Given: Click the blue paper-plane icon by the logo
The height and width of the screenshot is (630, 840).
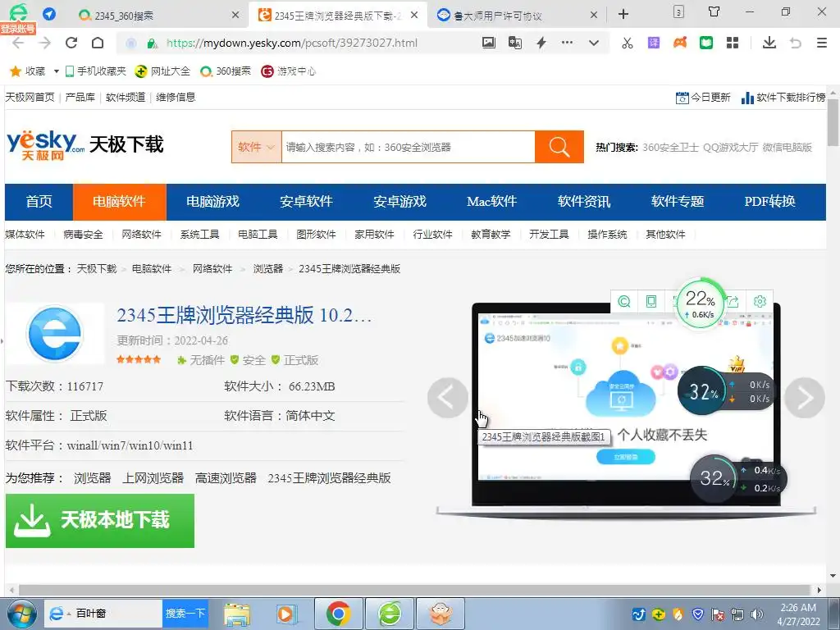Looking at the screenshot, I should pyautogui.click(x=49, y=14).
